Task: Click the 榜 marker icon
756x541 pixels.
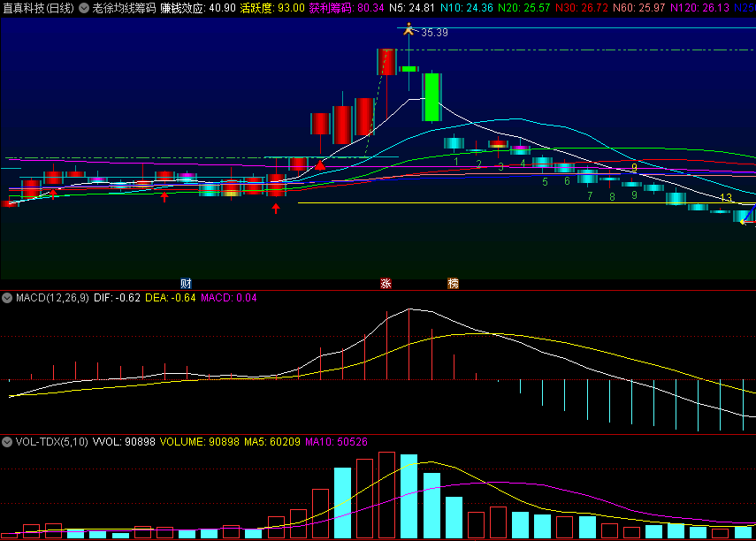Action: point(454,284)
